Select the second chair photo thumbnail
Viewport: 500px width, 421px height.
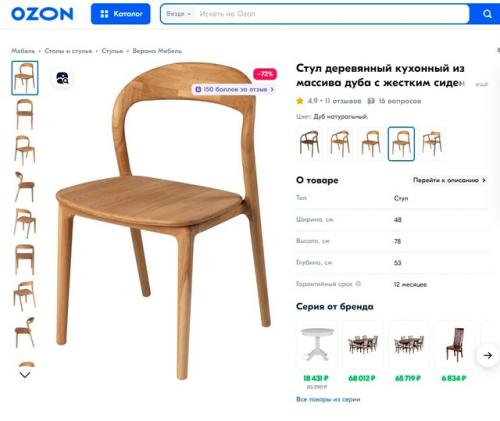click(25, 114)
